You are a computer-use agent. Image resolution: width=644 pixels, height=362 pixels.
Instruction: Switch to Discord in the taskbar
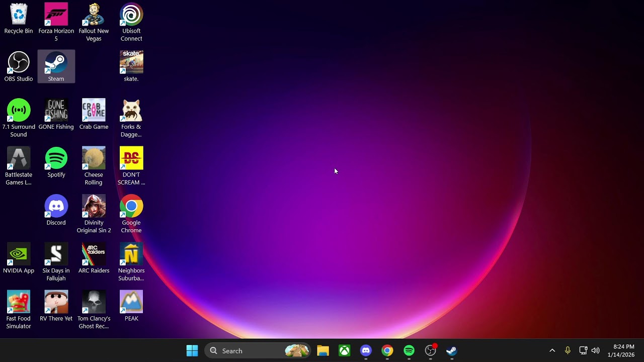366,350
